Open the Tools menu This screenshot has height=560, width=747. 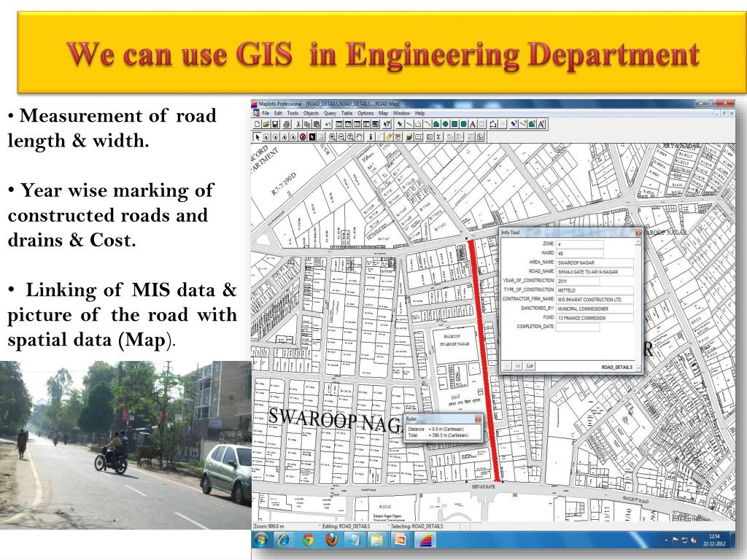coord(293,113)
